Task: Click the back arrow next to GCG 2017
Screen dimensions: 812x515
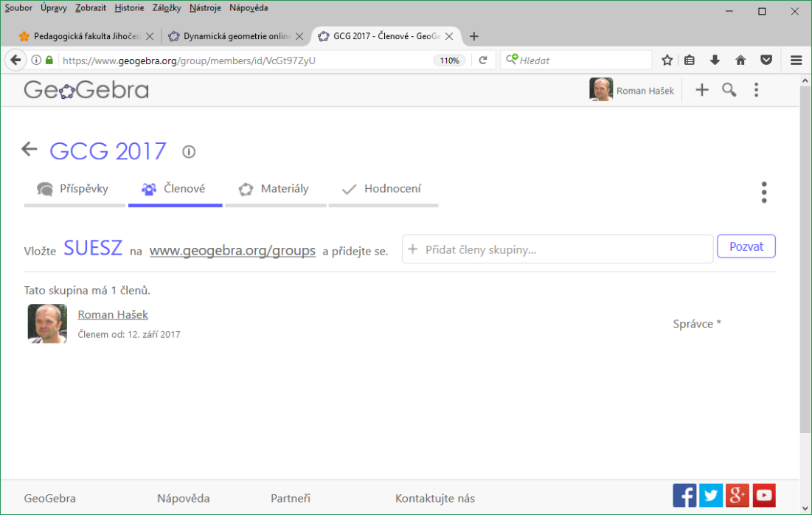Action: [30, 149]
